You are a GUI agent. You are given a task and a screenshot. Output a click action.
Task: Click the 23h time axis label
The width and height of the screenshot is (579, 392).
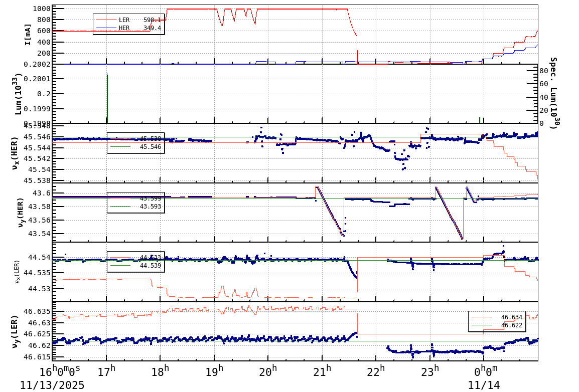(x=430, y=370)
